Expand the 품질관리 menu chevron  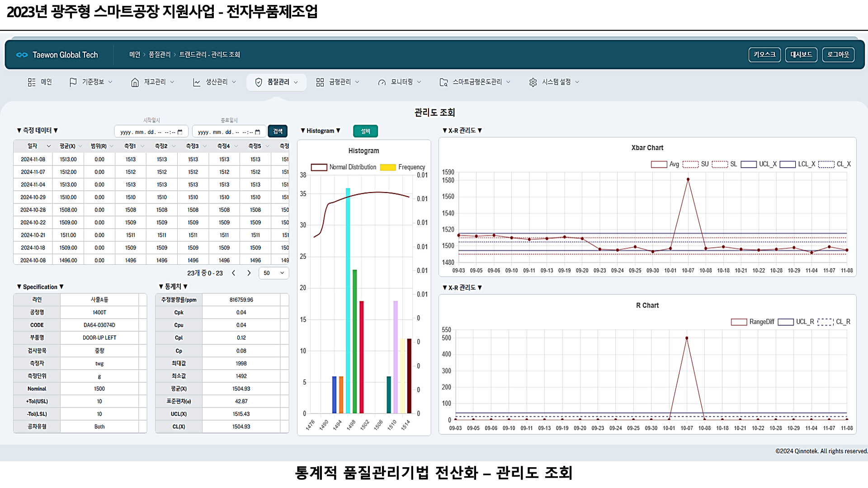(296, 82)
